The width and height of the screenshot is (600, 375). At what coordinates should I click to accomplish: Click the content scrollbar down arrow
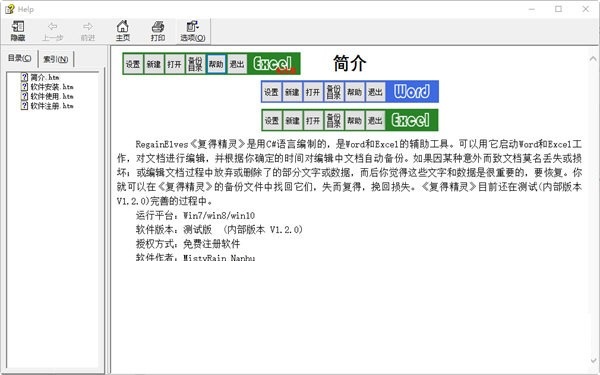click(x=593, y=361)
